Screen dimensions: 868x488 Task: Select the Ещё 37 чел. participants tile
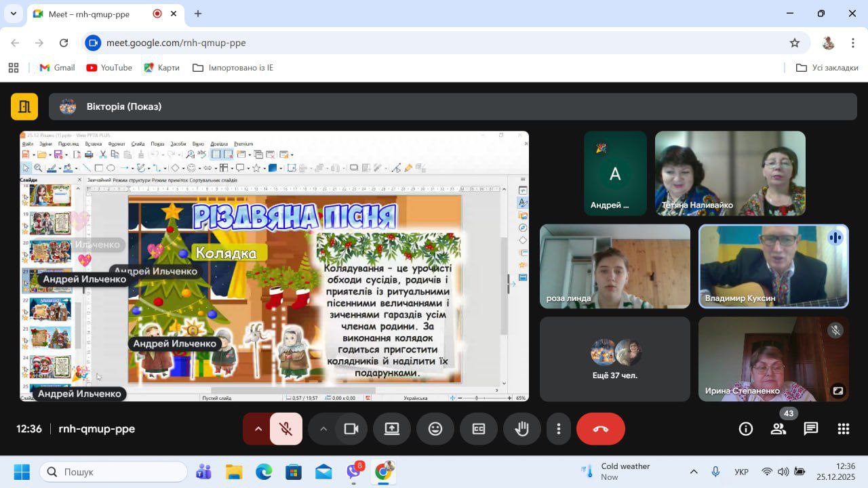(614, 359)
